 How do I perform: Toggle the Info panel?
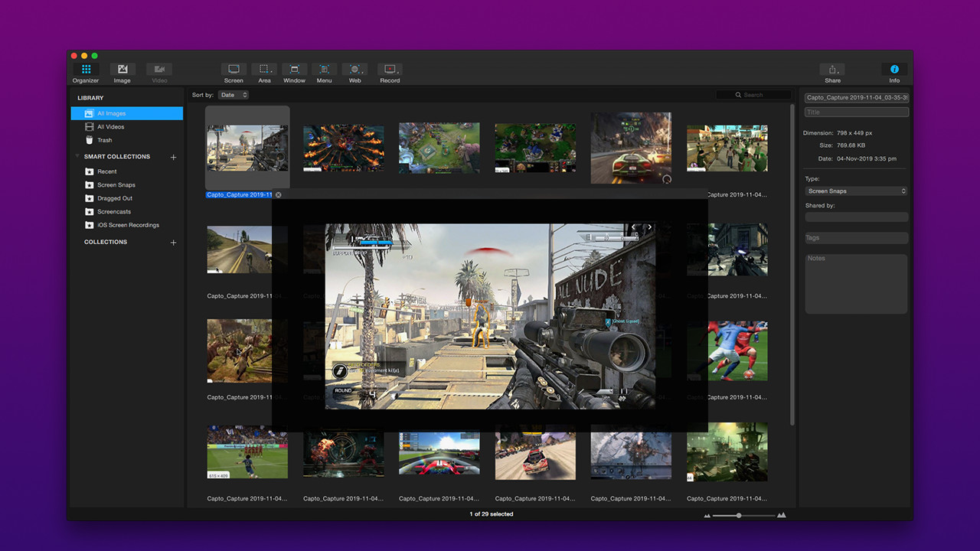coord(893,70)
